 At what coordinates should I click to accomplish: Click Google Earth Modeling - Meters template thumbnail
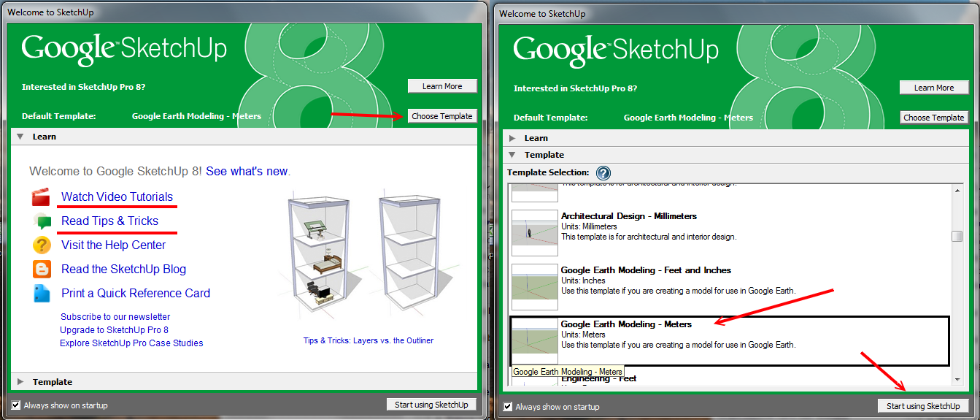[x=535, y=340]
